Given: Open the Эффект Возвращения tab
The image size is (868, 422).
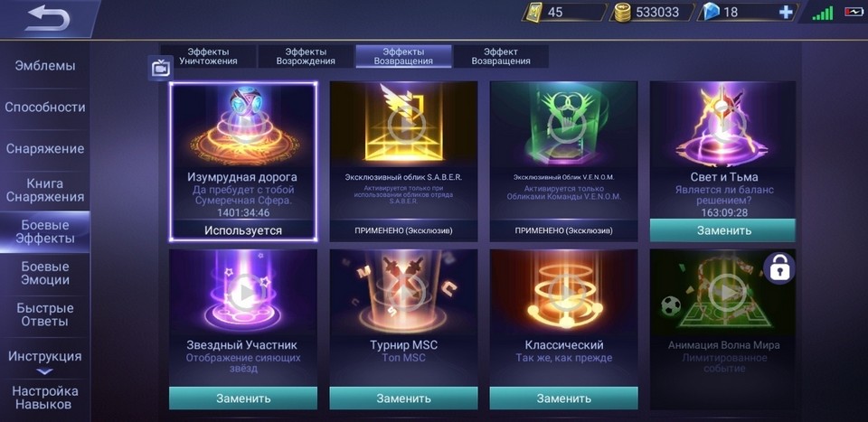Looking at the screenshot, I should [x=501, y=56].
